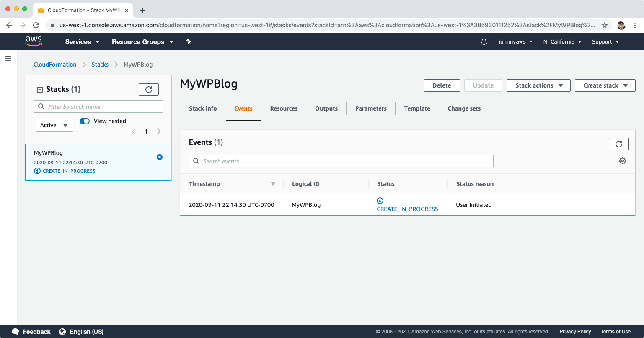Expand the Resource Groups menu
The height and width of the screenshot is (338, 644).
pyautogui.click(x=142, y=42)
